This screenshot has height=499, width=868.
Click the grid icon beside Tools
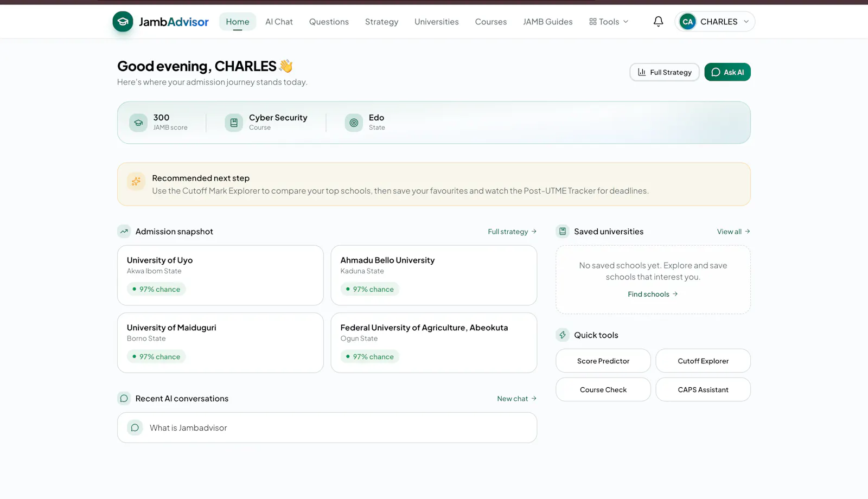tap(593, 22)
